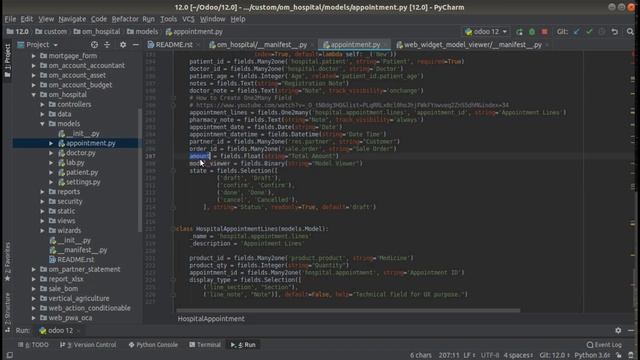Click the Python 3.6 interpreter status item

592,356
